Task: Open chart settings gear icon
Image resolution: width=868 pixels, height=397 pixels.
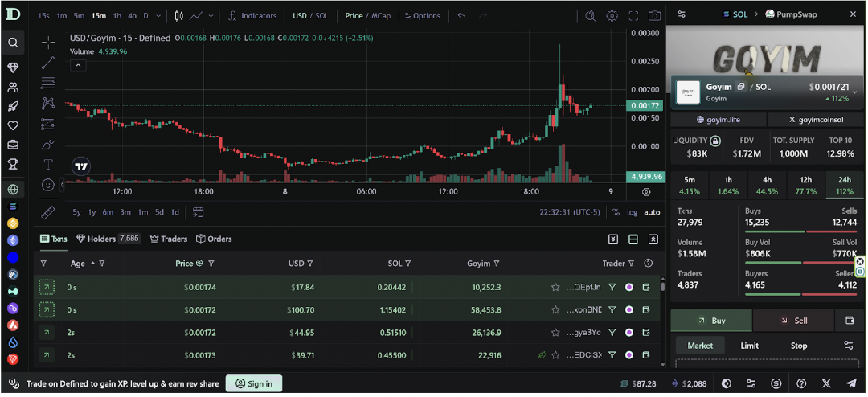Action: tap(612, 16)
